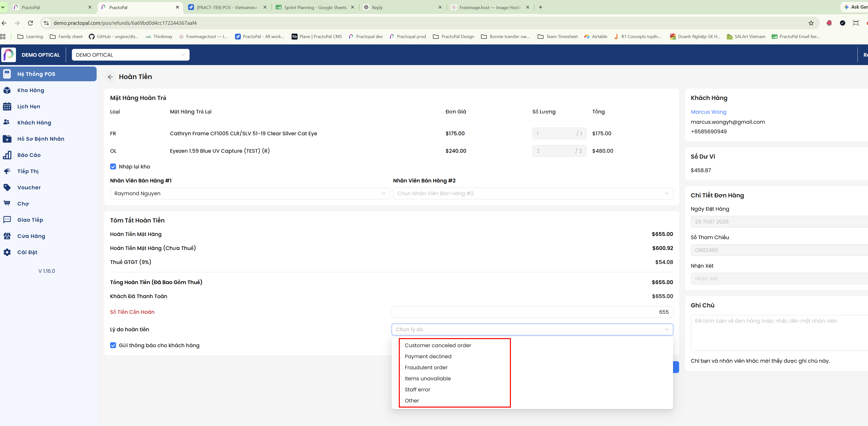Open the Hệ Thống POS calculator icon

point(7,74)
